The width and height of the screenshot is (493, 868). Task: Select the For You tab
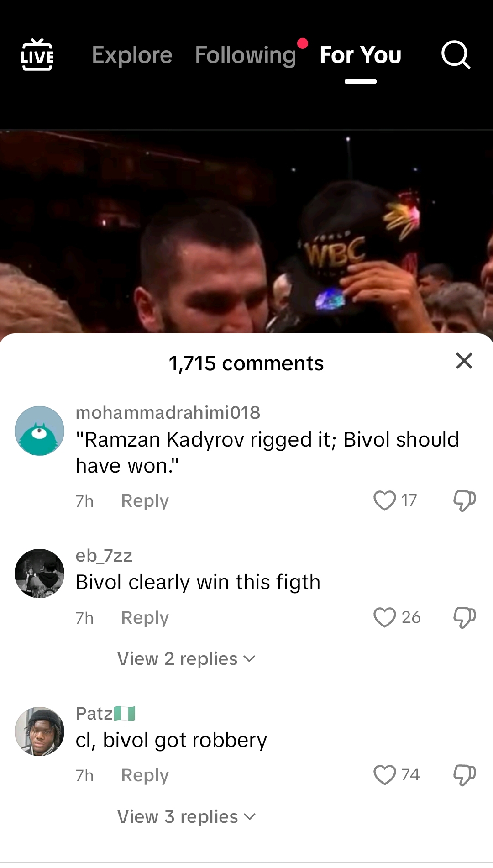pos(360,55)
